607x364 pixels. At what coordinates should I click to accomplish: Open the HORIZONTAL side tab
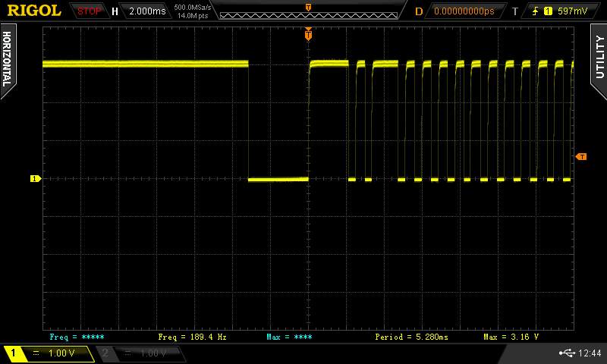8,58
